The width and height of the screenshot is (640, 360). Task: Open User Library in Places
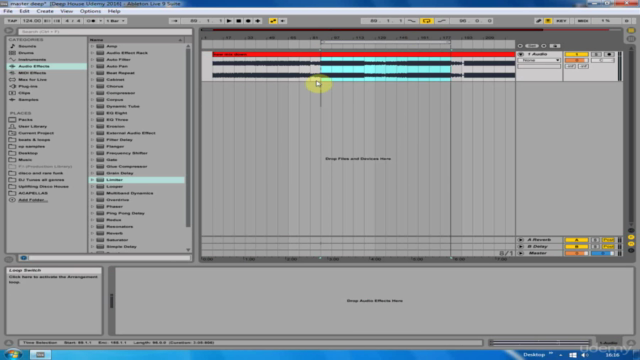coord(32,127)
